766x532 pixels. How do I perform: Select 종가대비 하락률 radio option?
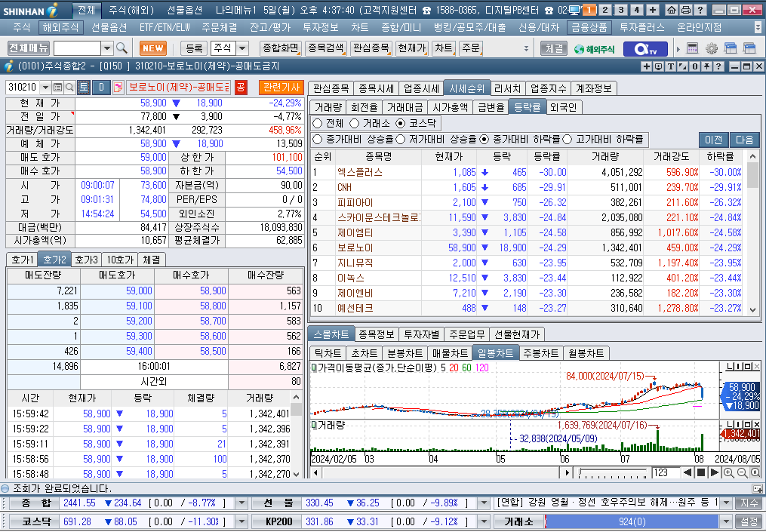[x=484, y=140]
